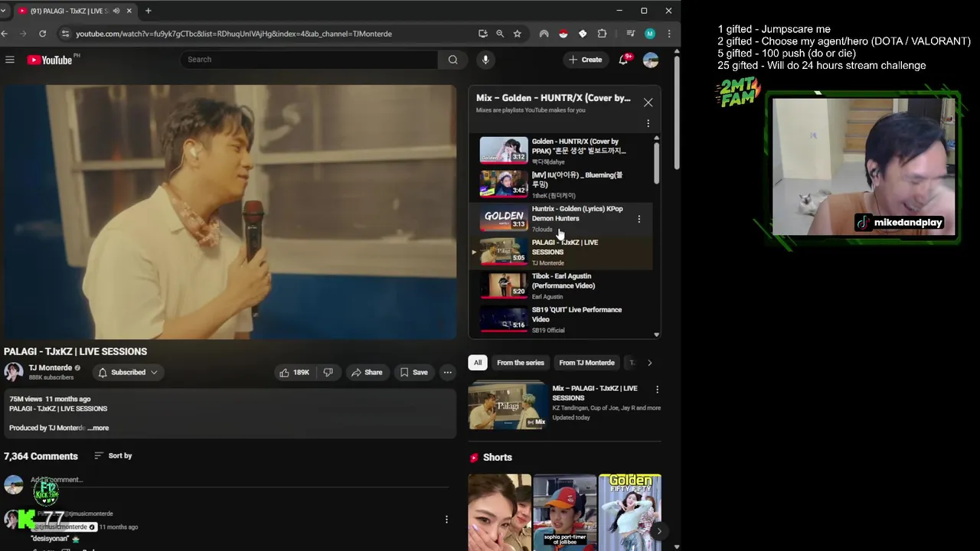
Task: Open Mix – PALAGI LIVE SESSIONS thumbnail
Action: pyautogui.click(x=508, y=406)
